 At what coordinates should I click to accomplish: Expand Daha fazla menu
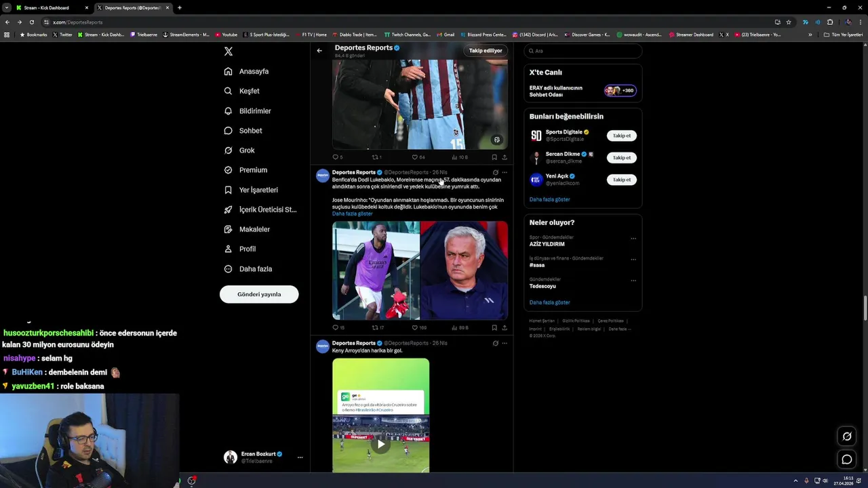pyautogui.click(x=248, y=269)
